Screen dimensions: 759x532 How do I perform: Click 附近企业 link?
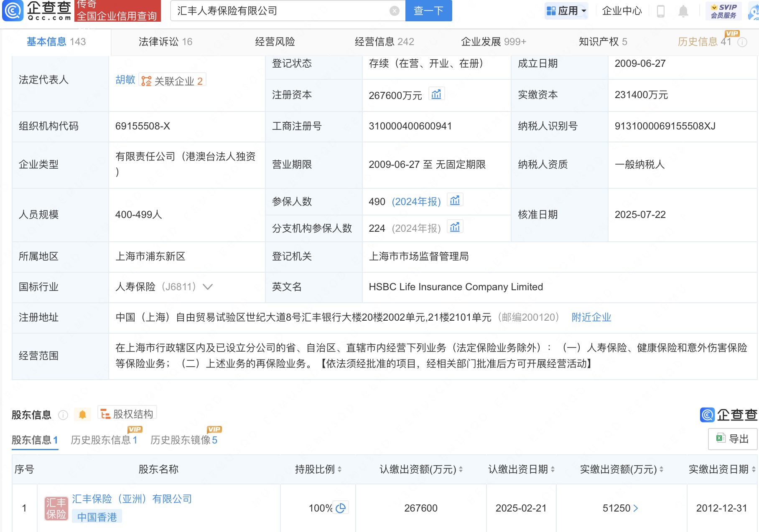point(591,317)
